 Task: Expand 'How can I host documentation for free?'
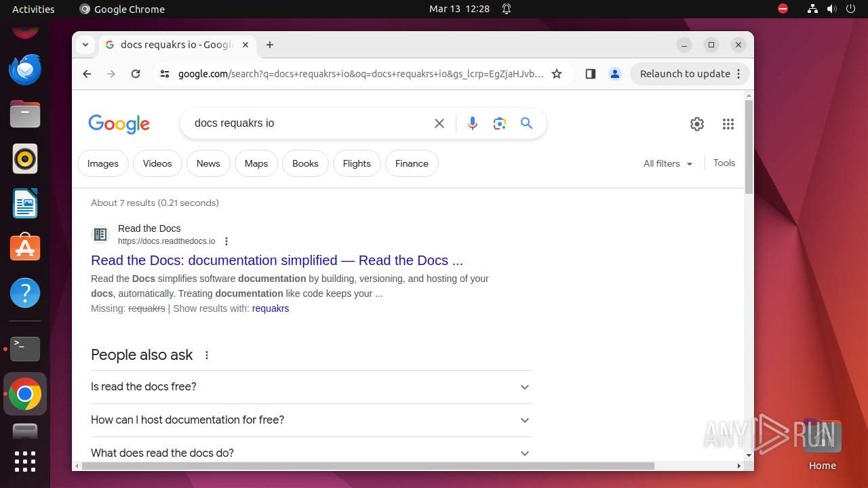point(312,420)
